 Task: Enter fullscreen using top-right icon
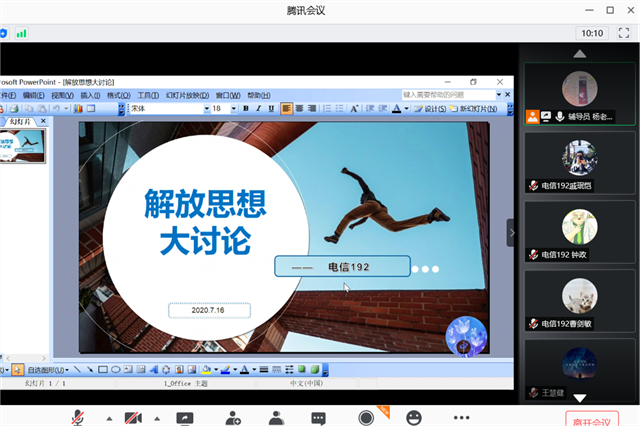tap(622, 32)
